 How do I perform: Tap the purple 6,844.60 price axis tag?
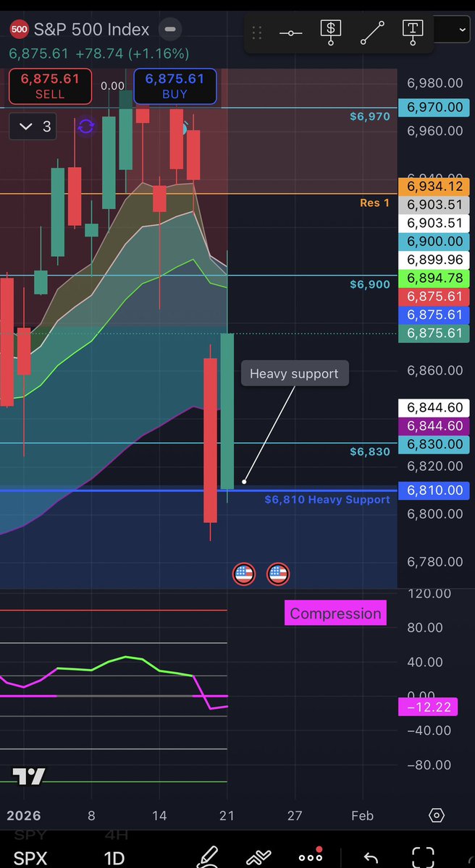[x=434, y=426]
